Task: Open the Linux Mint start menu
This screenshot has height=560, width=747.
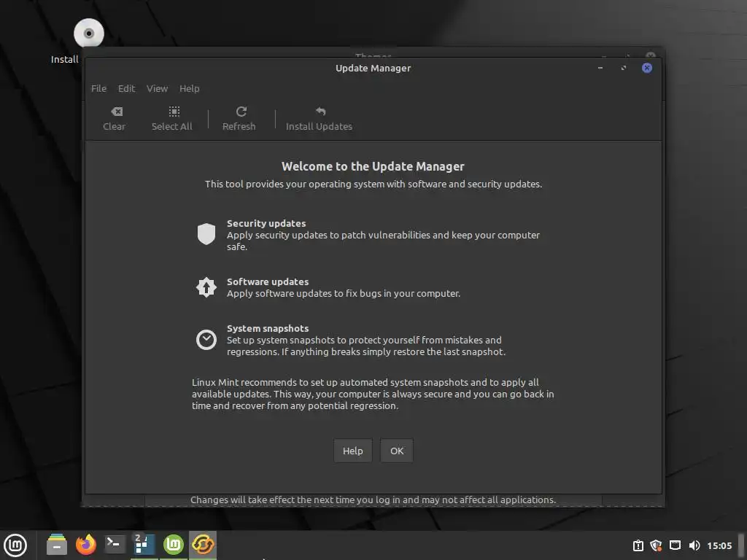Action: pyautogui.click(x=15, y=545)
